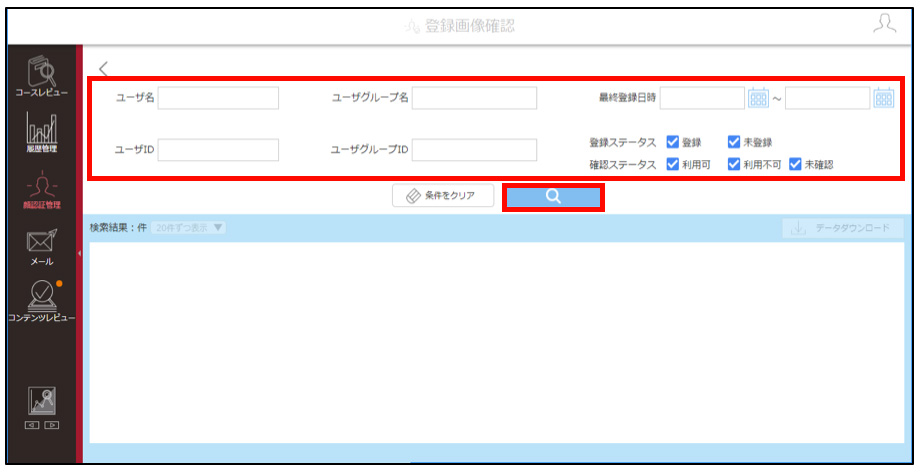Toggle the 利用不可 checkbox
922x473 pixels.
(734, 164)
